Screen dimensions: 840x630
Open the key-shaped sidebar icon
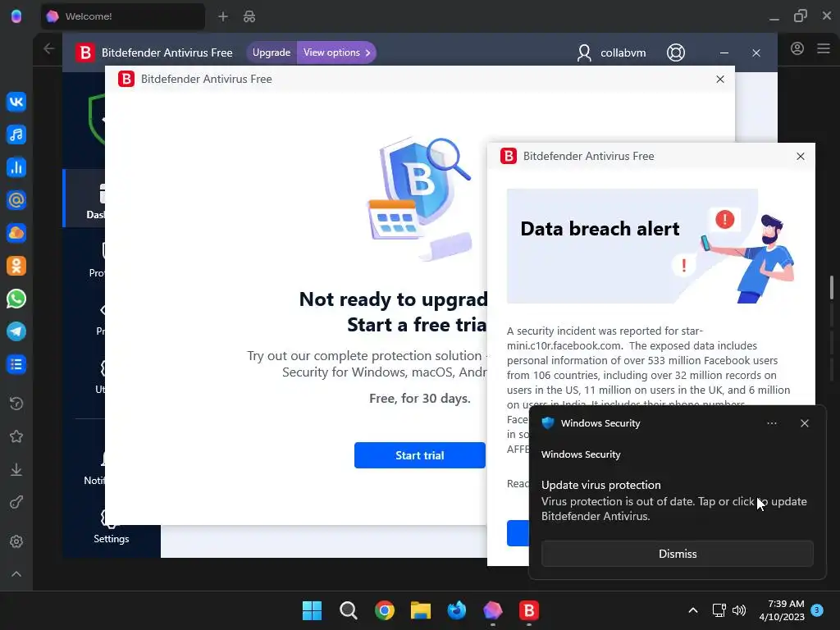(x=16, y=503)
